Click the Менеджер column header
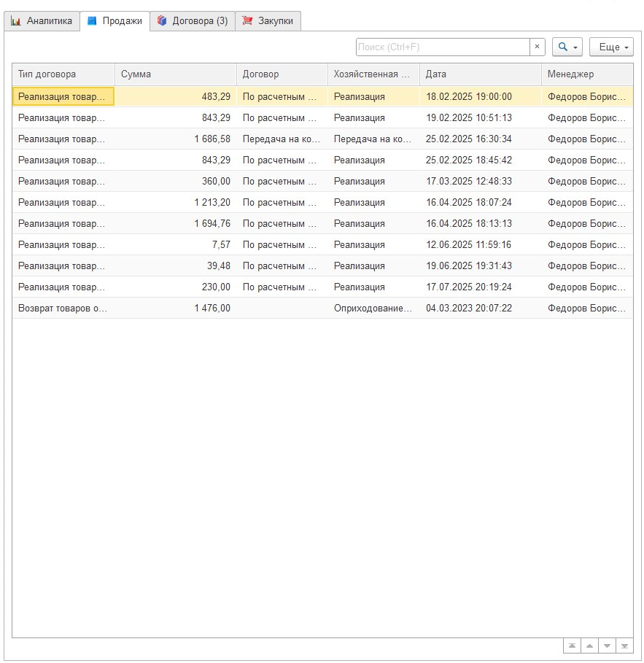Screen dimensions: 644x663 tap(586, 74)
